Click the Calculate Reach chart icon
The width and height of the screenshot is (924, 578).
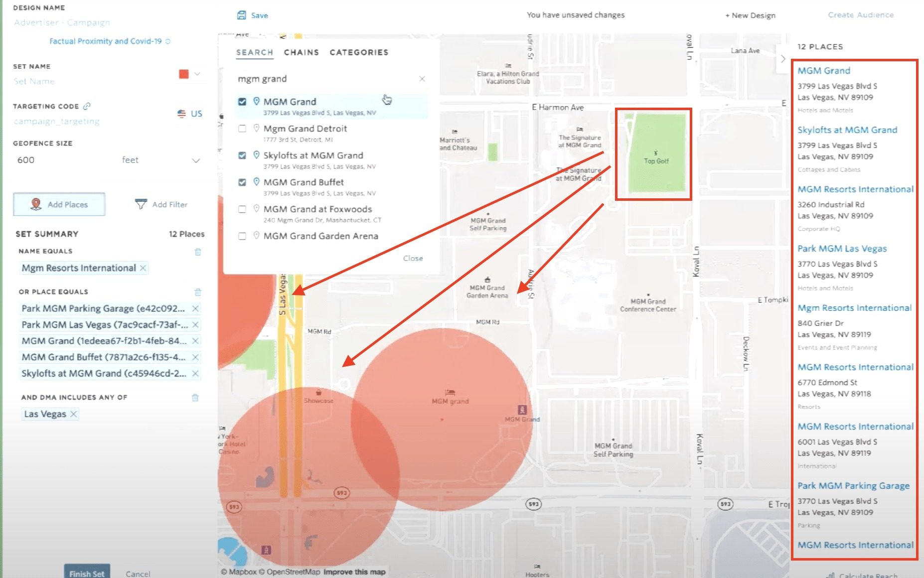click(830, 575)
